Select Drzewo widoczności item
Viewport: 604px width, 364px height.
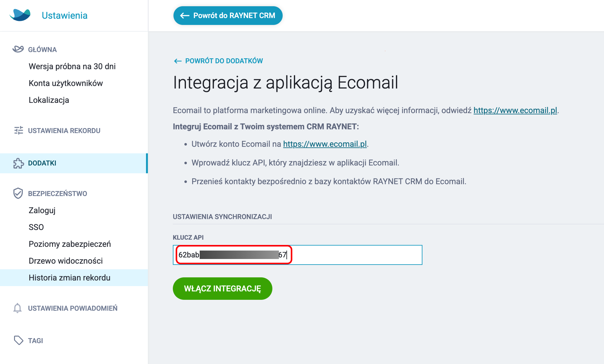[x=66, y=261]
